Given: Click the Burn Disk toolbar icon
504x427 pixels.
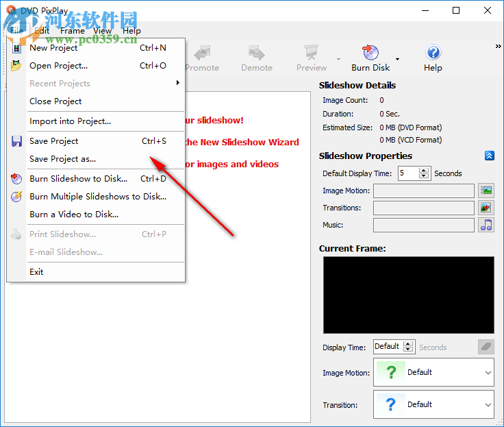Looking at the screenshot, I should pyautogui.click(x=370, y=53).
